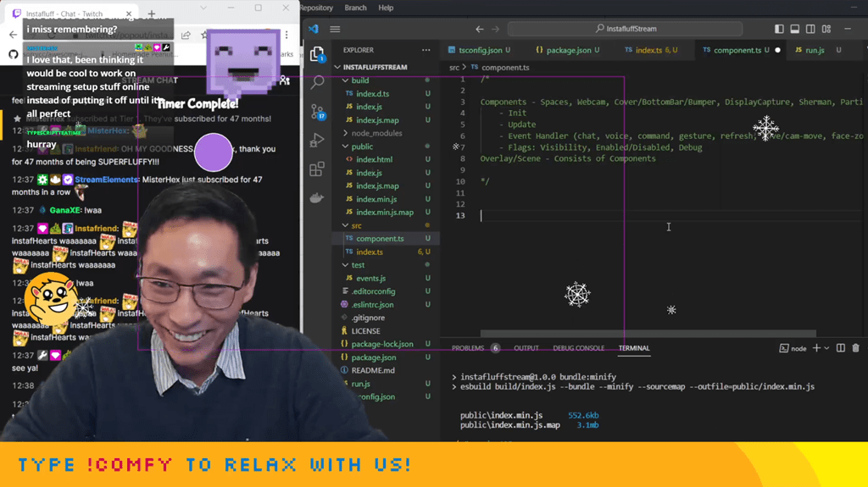
Task: Open the Debug Console panel tab
Action: [578, 348]
